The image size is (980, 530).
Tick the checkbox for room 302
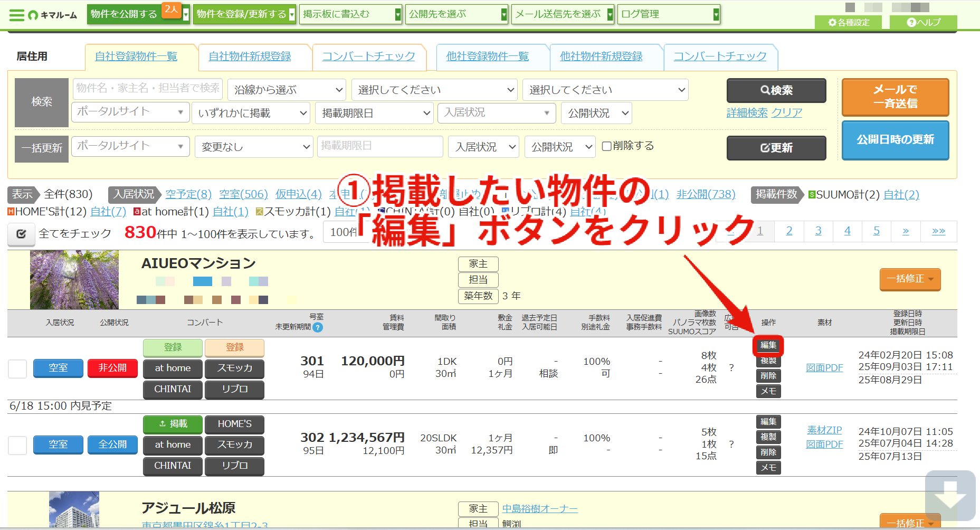pos(17,445)
